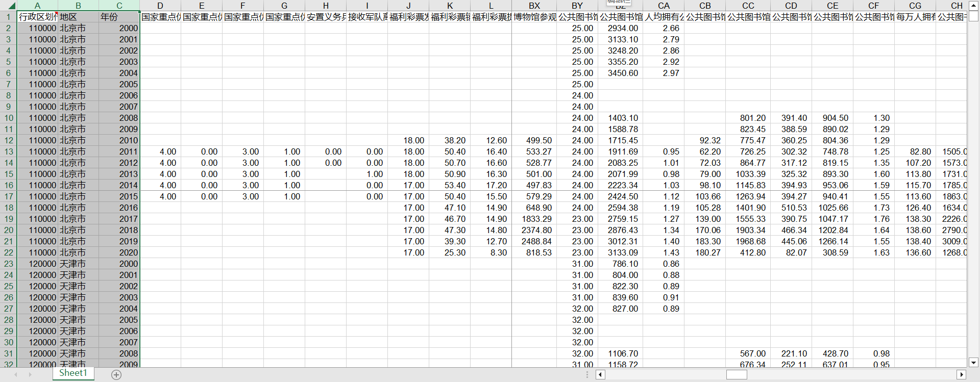The width and height of the screenshot is (980, 382).
Task: Click the 每万人拥有 header cell in column CG
Action: (915, 17)
